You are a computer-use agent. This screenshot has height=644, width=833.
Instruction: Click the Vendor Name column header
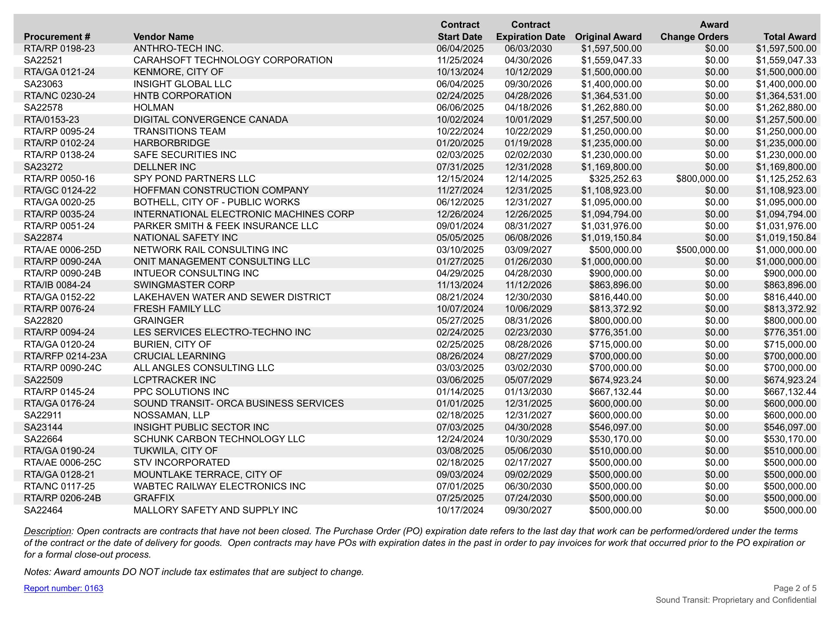(163, 37)
